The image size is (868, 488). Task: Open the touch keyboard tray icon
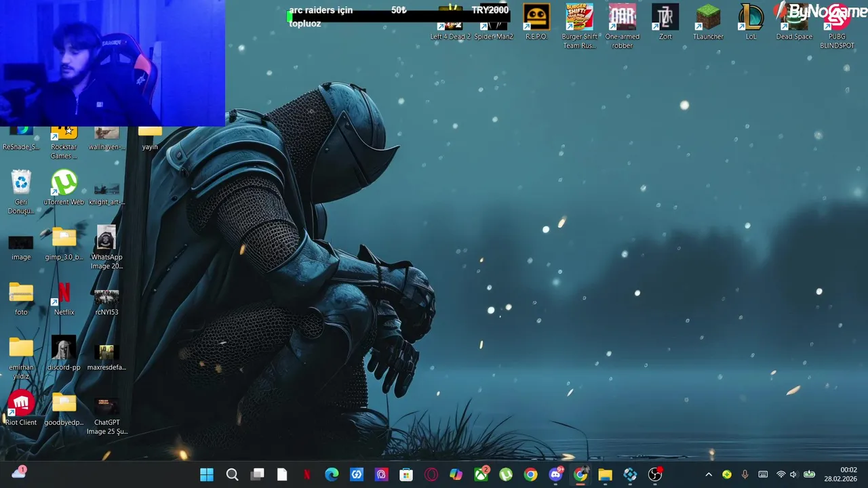tap(763, 474)
